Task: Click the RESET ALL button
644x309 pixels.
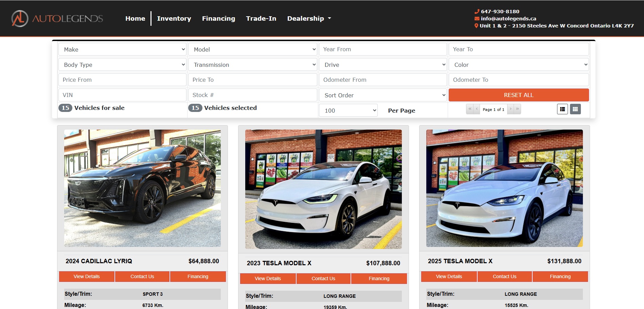Action: pyautogui.click(x=519, y=95)
